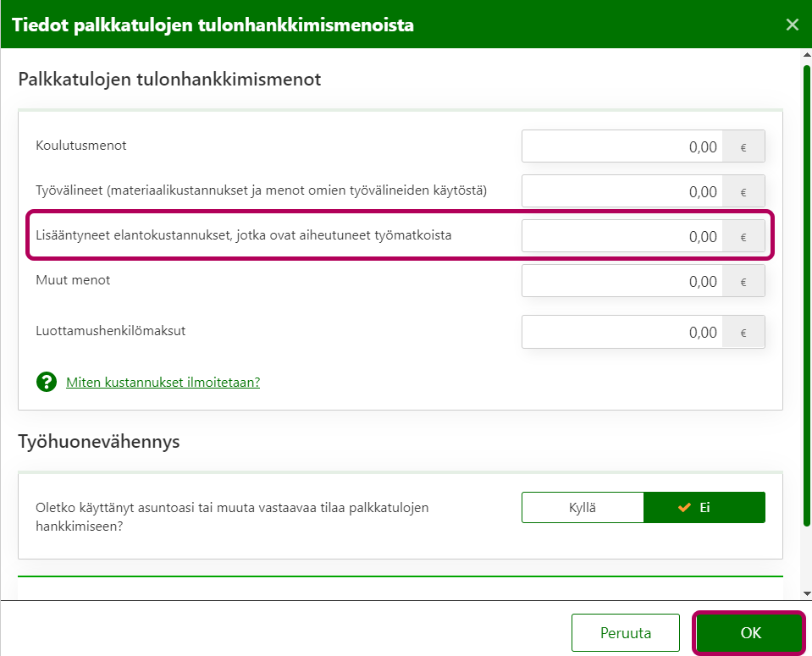Screen dimensions: 812x656
Task: Click the green question mark help icon
Action: pos(47,382)
